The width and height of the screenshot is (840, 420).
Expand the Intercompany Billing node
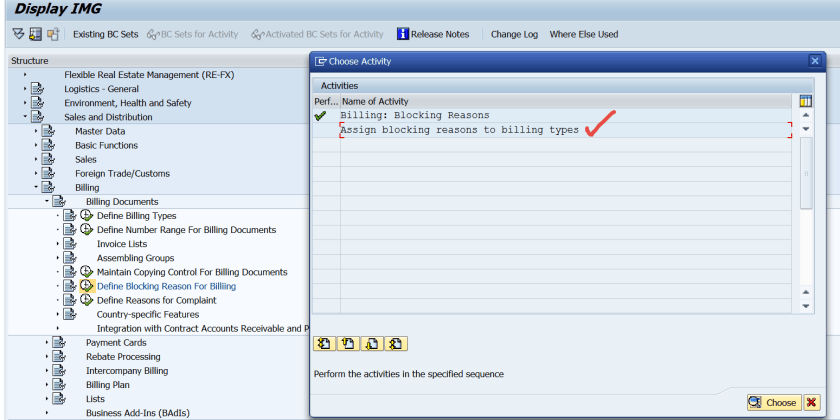click(47, 371)
